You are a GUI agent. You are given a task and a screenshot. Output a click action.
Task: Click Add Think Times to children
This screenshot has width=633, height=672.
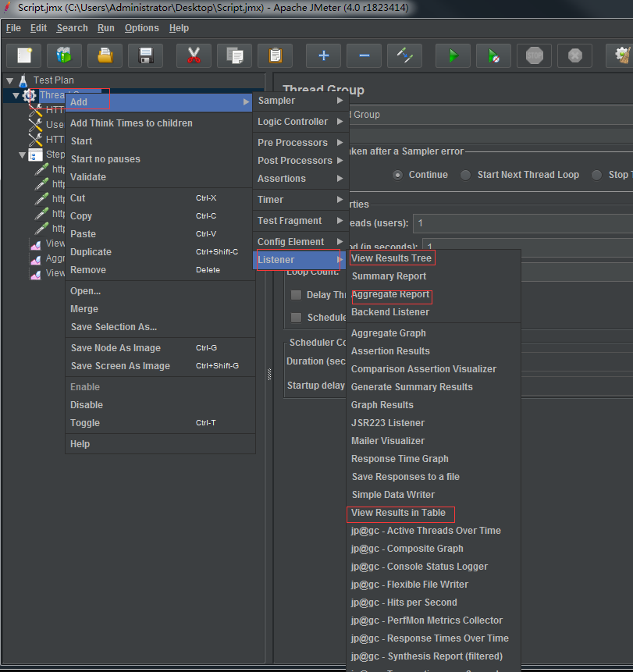tap(160, 123)
